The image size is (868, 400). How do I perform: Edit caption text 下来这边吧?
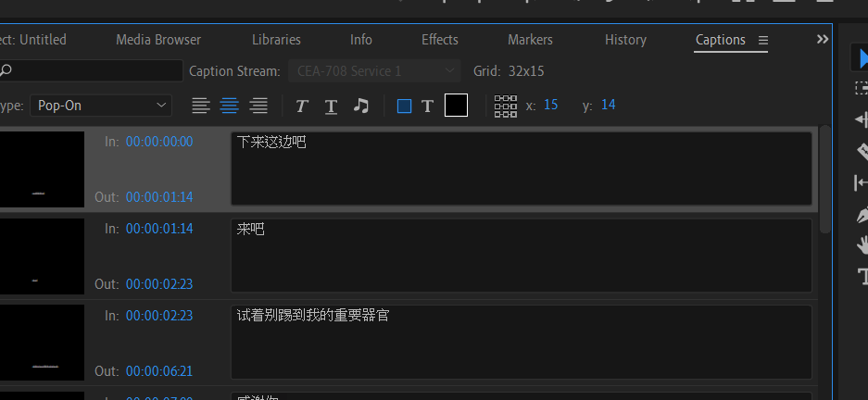tap(522, 169)
